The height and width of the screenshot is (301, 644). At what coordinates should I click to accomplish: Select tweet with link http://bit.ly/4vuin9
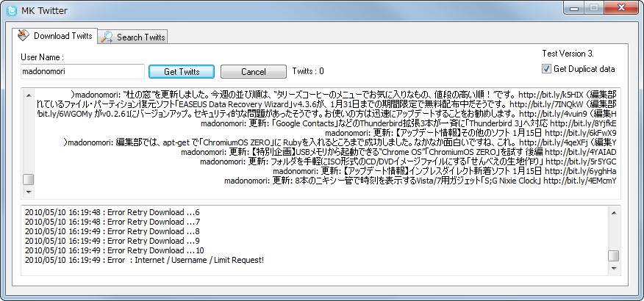click(x=326, y=114)
